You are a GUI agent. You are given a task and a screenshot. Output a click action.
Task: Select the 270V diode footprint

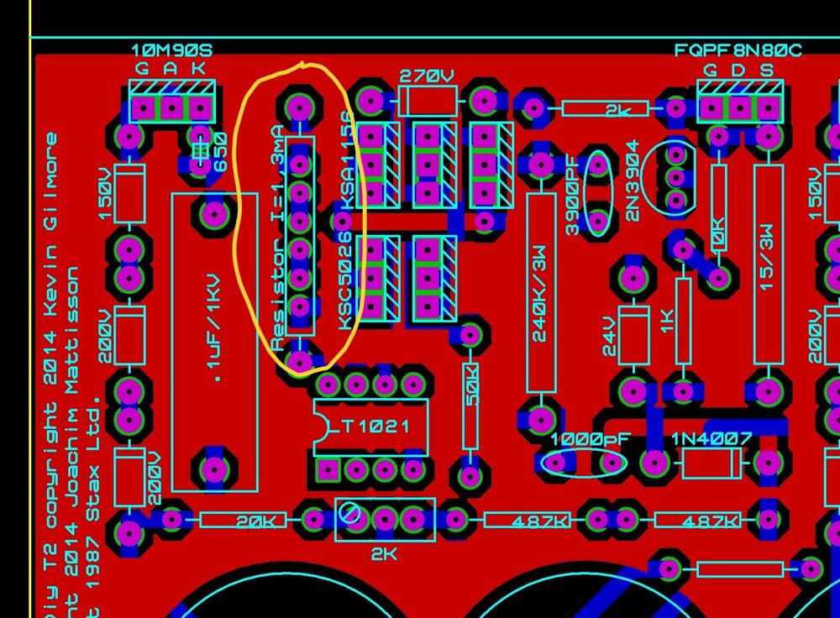pyautogui.click(x=427, y=102)
